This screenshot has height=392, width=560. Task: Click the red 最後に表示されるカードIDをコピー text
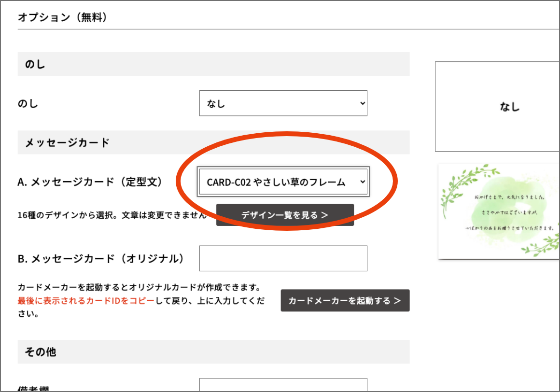pos(86,301)
